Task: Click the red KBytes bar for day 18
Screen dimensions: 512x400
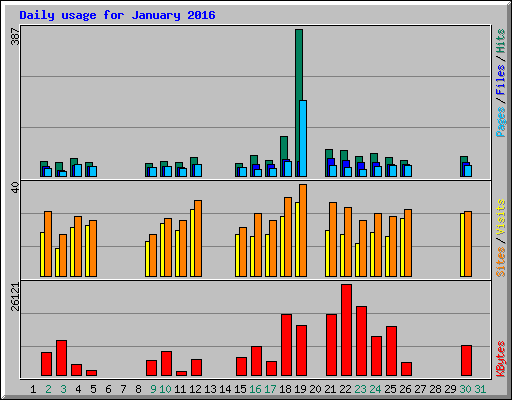Action: tap(286, 345)
